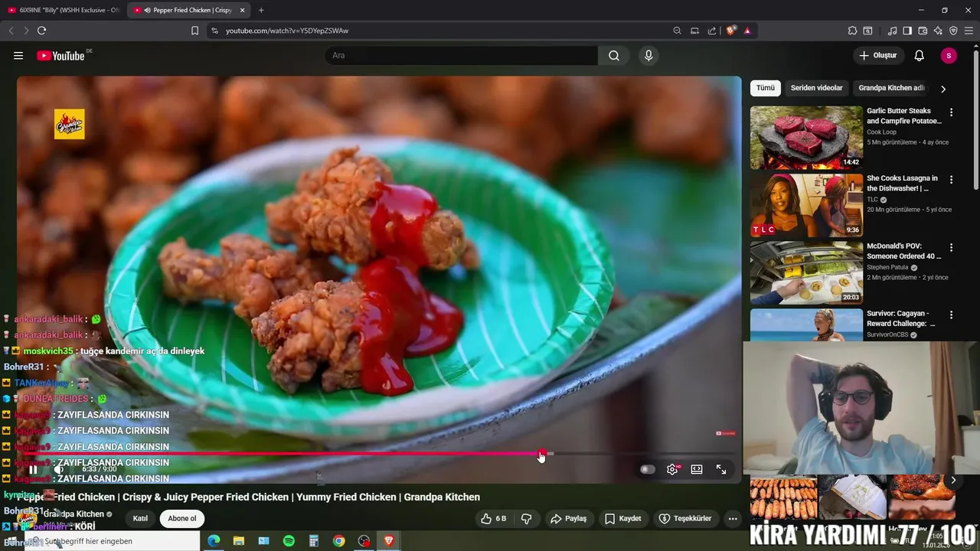
Task: Open options for McDonald's POV video
Action: tap(952, 248)
